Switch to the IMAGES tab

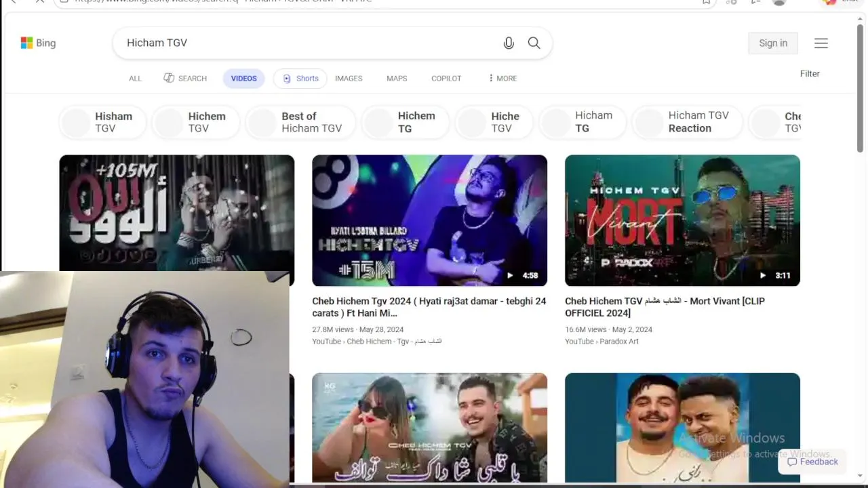click(349, 79)
